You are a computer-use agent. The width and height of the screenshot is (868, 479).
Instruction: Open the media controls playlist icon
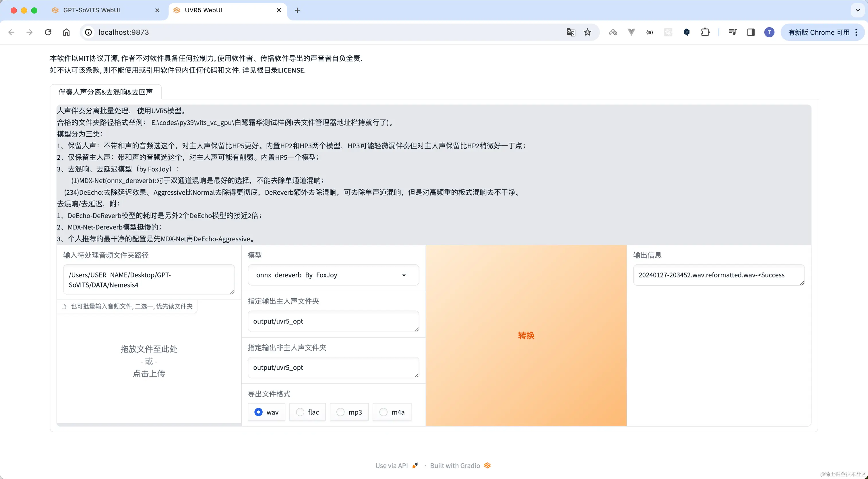click(x=733, y=32)
